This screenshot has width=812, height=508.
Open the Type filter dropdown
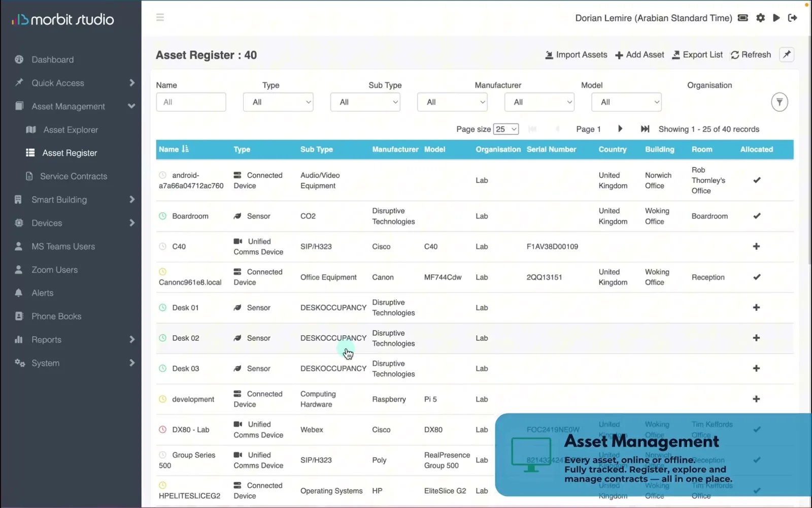(278, 102)
